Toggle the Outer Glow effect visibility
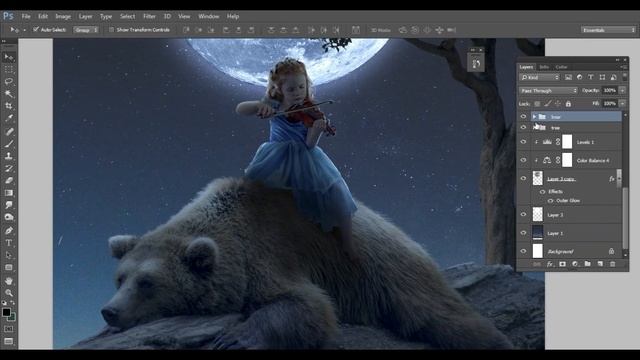The image size is (640, 360). [x=550, y=200]
